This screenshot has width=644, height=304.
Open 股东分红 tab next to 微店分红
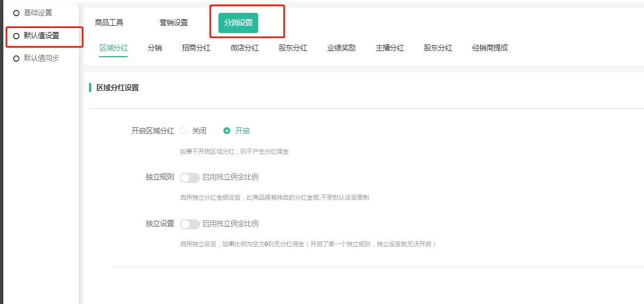293,48
